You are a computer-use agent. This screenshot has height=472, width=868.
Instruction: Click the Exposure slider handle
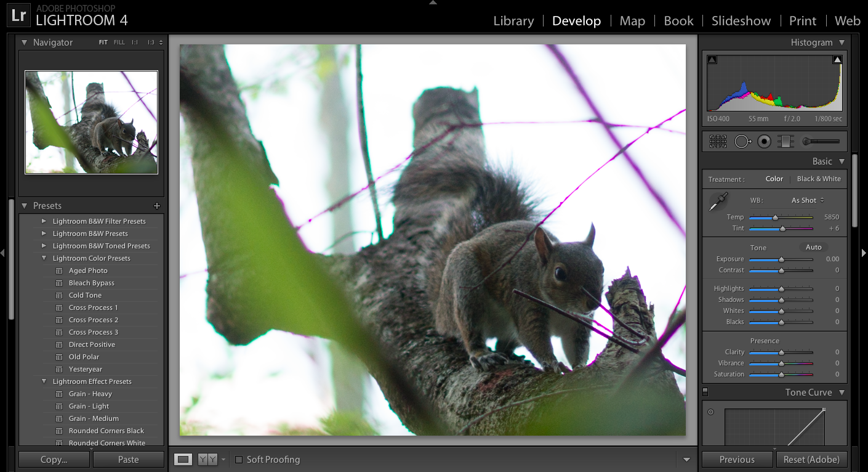pos(781,259)
